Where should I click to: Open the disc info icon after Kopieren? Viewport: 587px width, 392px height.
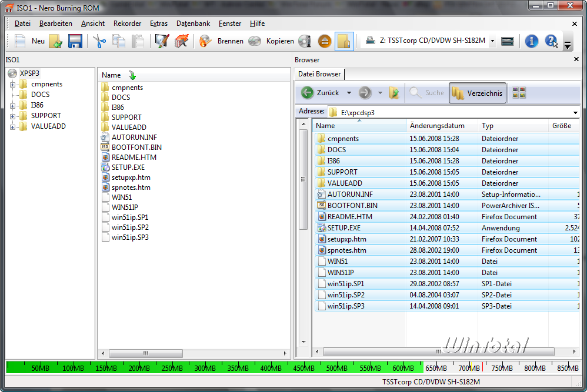coord(305,41)
